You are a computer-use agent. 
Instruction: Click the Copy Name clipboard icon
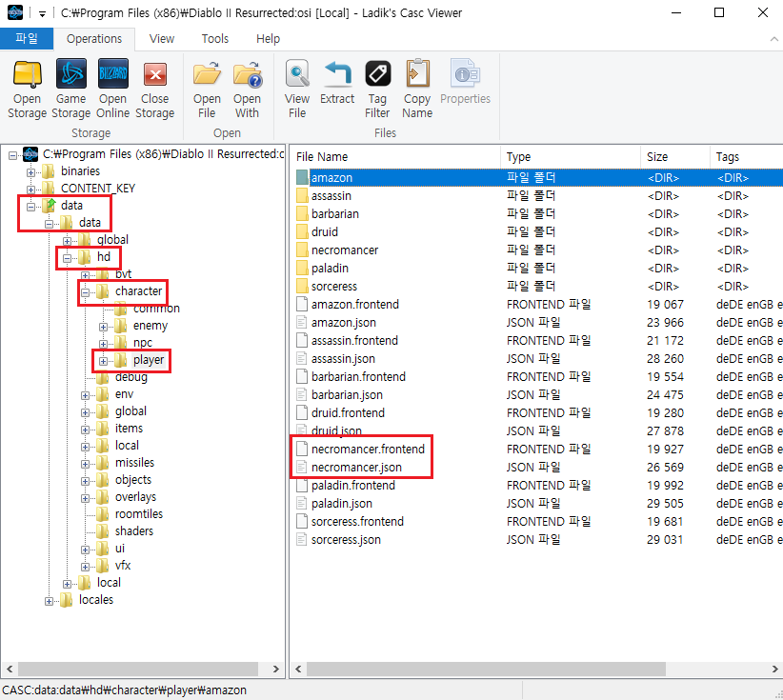tap(417, 74)
